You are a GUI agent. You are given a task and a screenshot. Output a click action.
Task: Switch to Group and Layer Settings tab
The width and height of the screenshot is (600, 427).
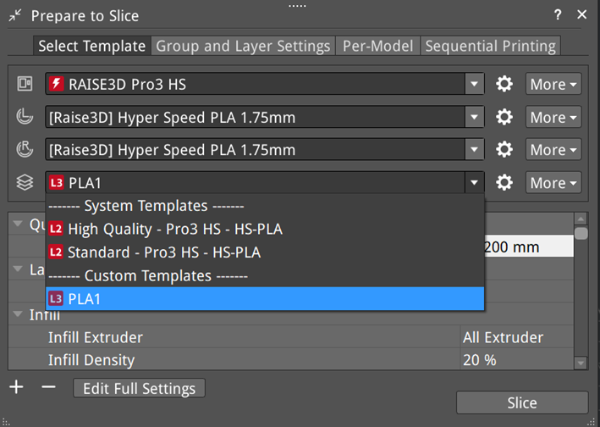[243, 46]
